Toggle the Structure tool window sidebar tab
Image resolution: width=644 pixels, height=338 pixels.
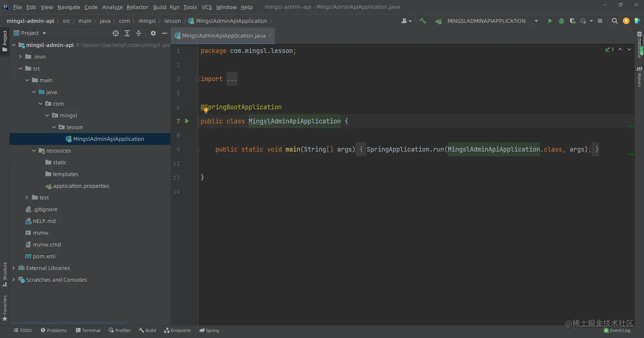[x=5, y=274]
